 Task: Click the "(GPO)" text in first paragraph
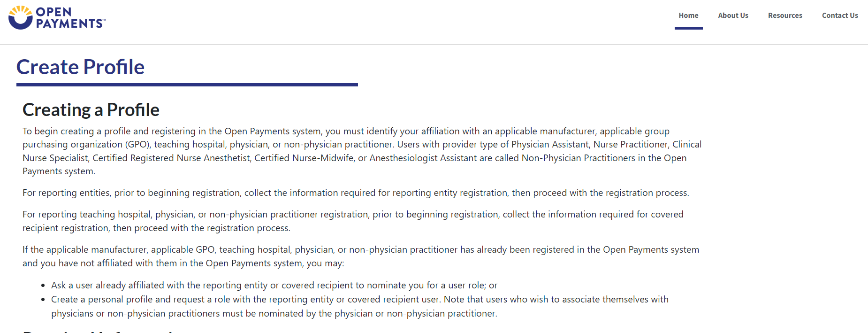(137, 145)
